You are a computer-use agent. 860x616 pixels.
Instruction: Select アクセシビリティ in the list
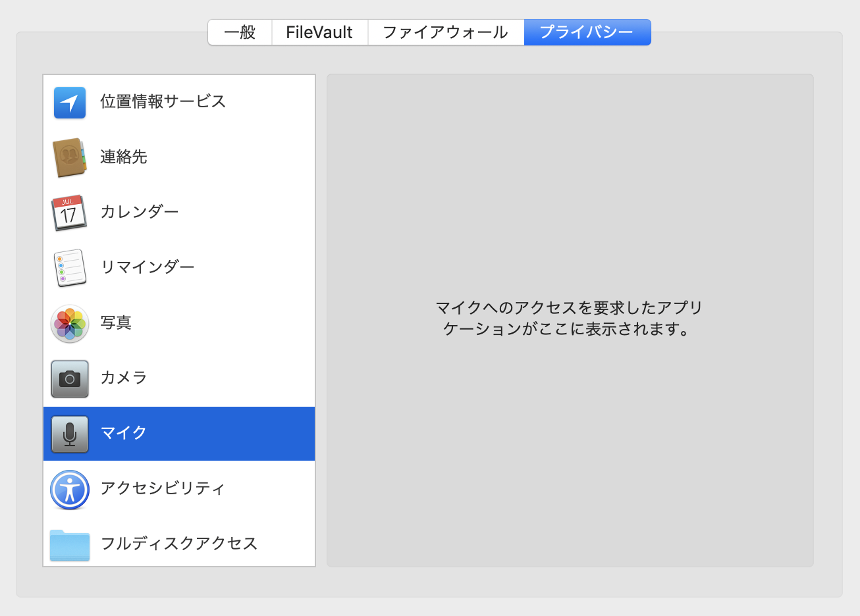point(179,489)
